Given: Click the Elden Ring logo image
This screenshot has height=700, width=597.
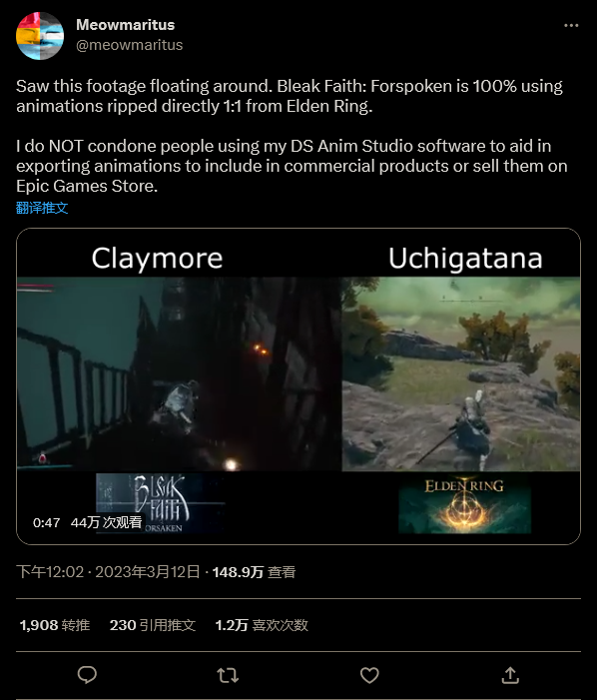Looking at the screenshot, I should (464, 504).
